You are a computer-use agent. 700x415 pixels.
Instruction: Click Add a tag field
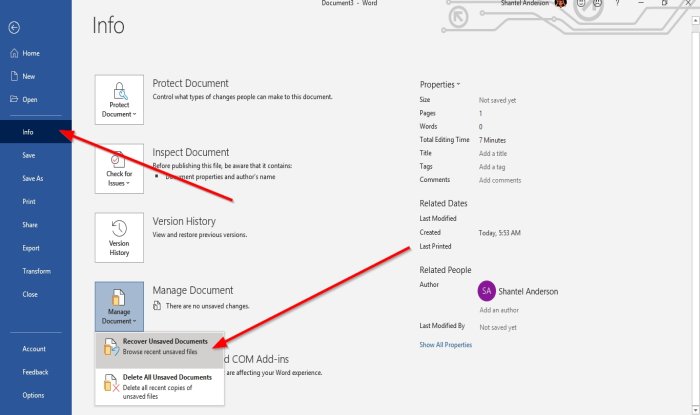492,167
